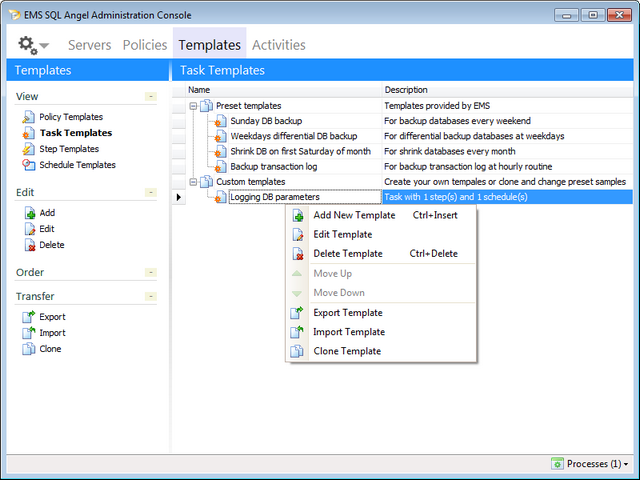This screenshot has height=480, width=640.
Task: Click the Delete link in sidebar
Action: coord(52,245)
